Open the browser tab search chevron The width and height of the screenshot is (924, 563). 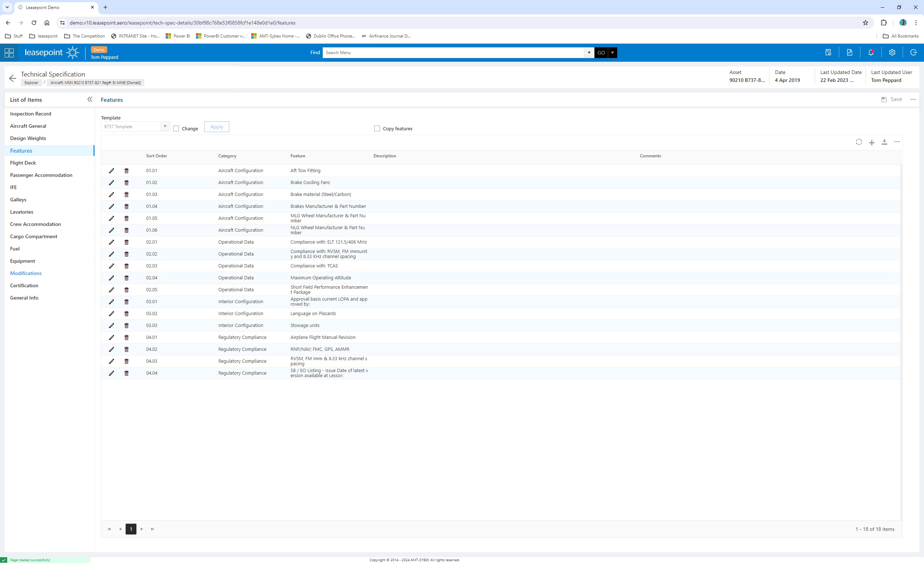[x=7, y=7]
